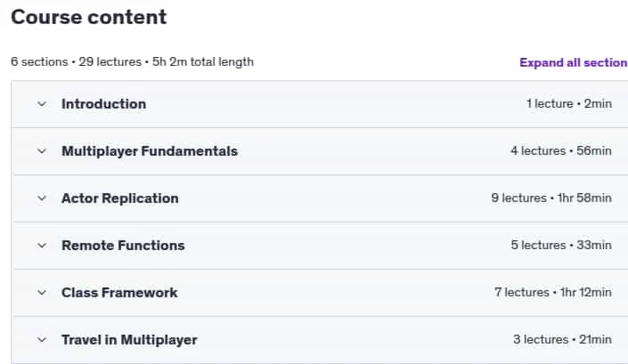628x364 pixels.
Task: Open the Actor Replication section title
Action: coord(119,198)
